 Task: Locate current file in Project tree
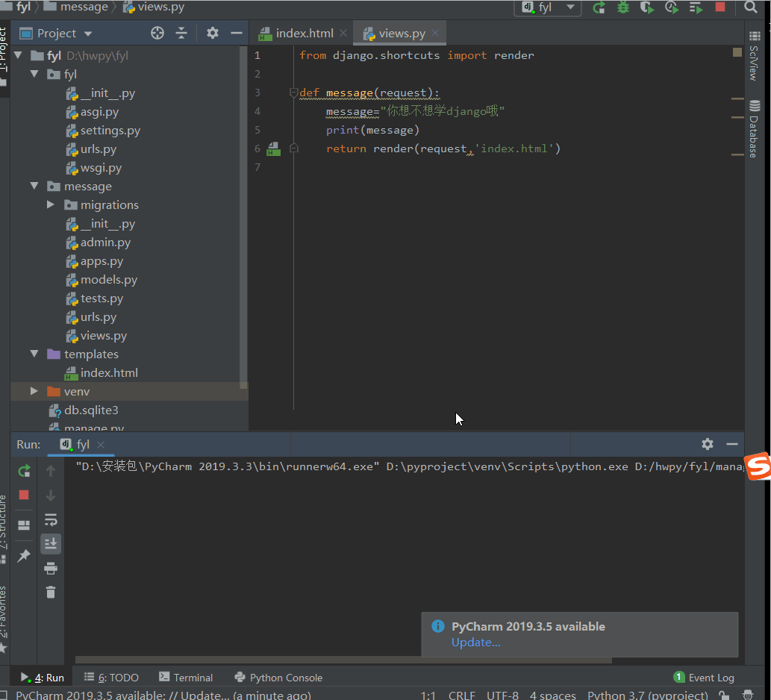[157, 33]
